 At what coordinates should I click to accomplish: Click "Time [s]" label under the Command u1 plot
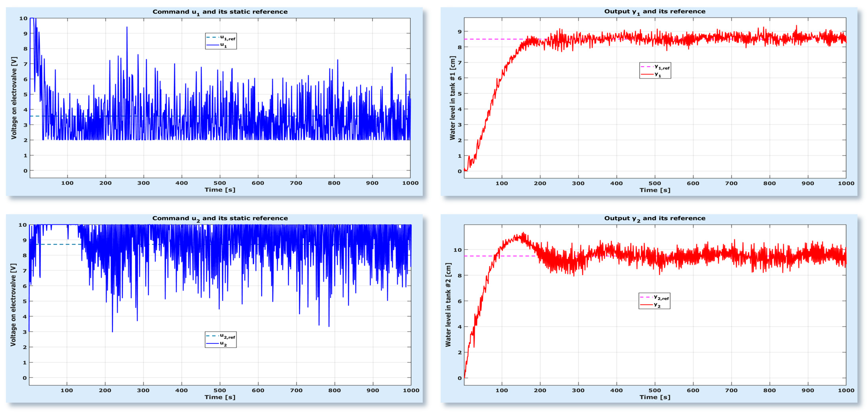coord(220,190)
